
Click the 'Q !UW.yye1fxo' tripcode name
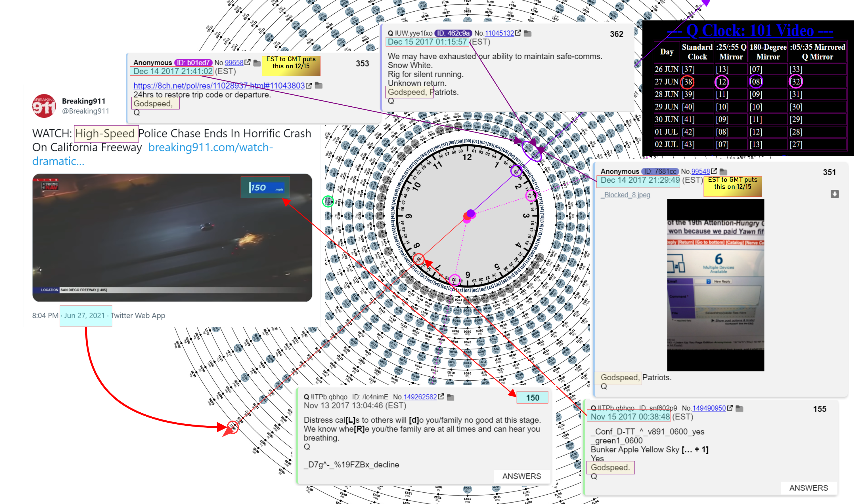tap(410, 33)
